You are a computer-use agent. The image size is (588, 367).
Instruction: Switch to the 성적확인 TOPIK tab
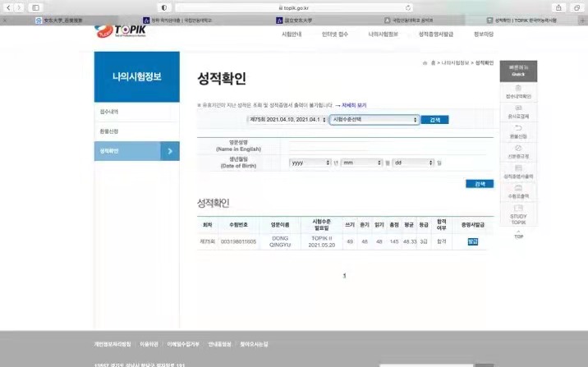[522, 21]
